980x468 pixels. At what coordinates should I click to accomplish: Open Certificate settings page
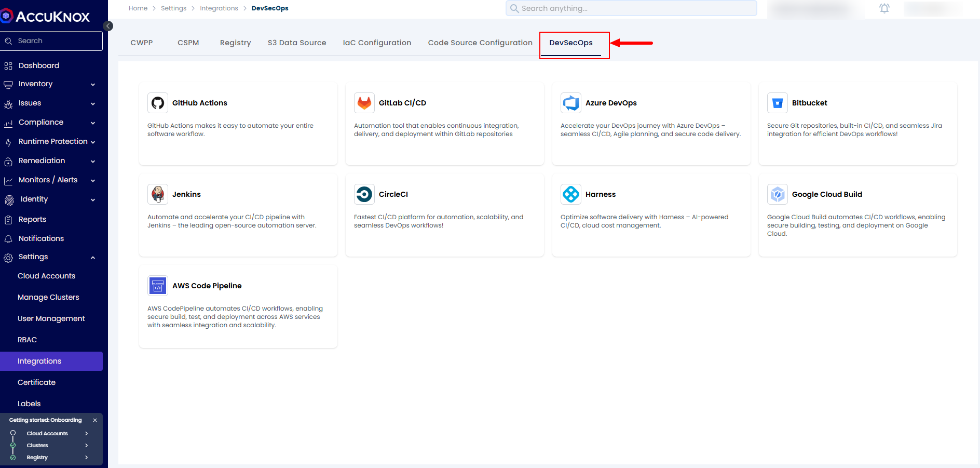click(36, 382)
